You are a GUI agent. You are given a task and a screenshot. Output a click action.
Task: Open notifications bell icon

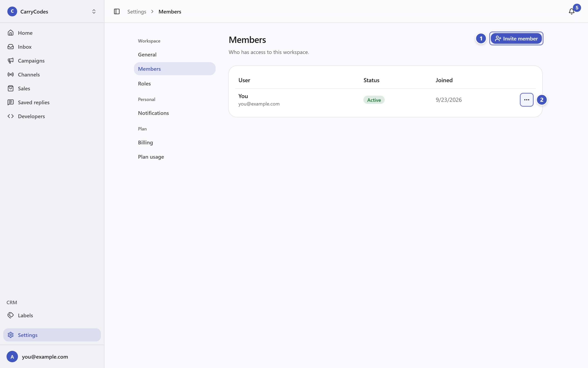(x=571, y=11)
